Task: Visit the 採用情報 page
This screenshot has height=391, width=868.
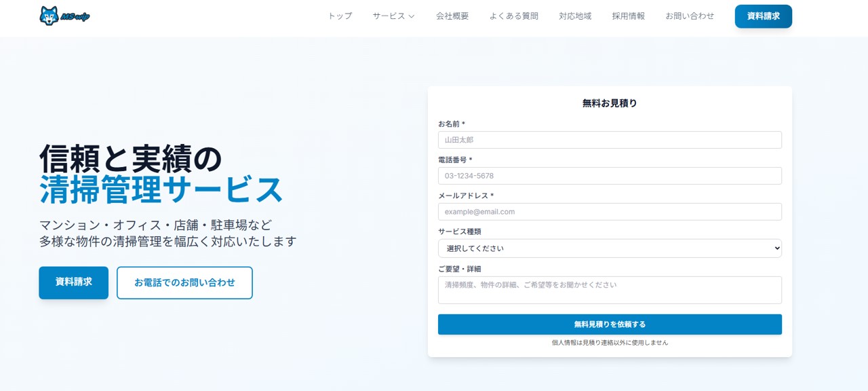Action: click(x=629, y=16)
